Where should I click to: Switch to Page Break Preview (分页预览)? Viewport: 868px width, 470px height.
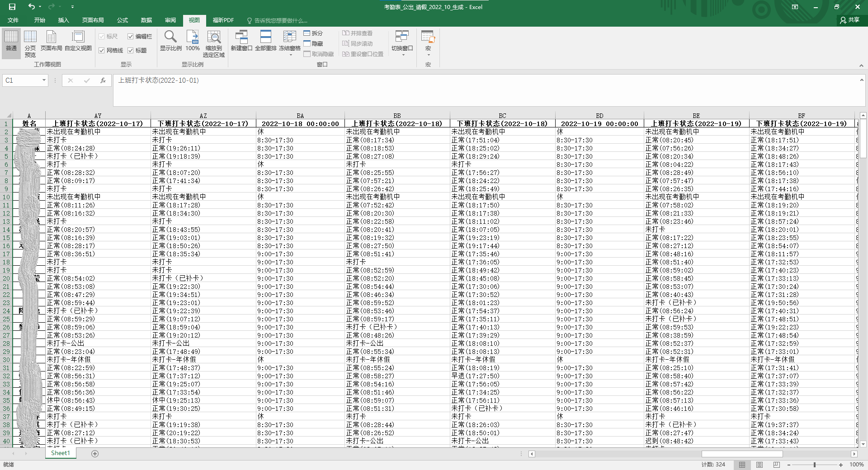click(x=30, y=43)
